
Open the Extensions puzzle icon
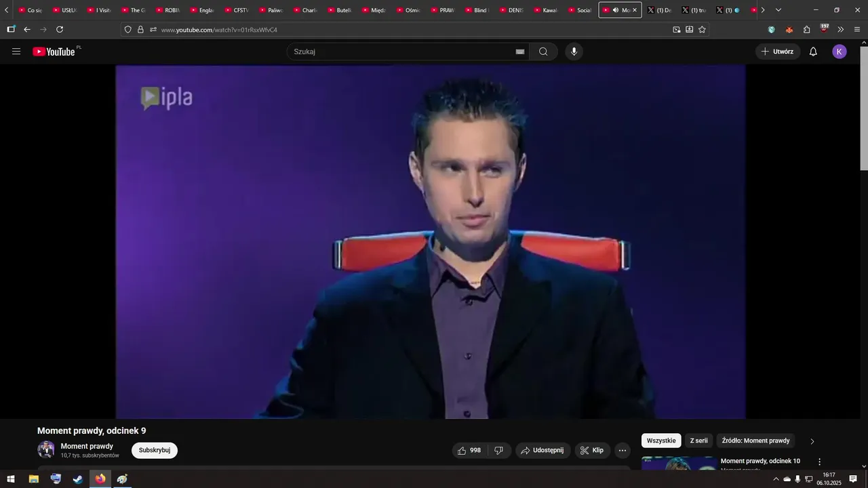806,29
